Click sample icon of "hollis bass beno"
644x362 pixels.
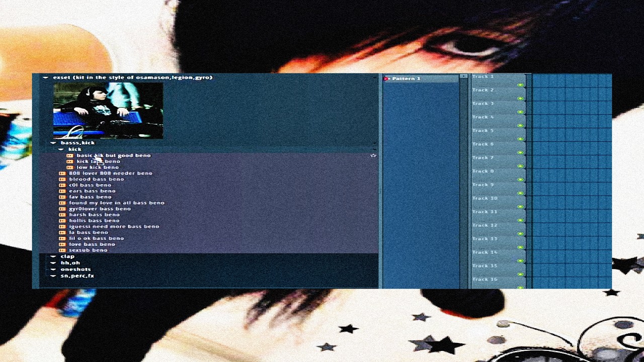[x=62, y=221]
